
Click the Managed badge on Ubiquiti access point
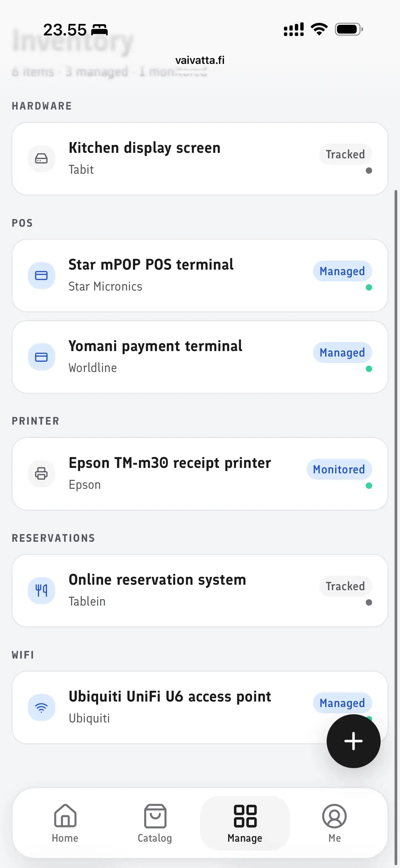(x=342, y=703)
